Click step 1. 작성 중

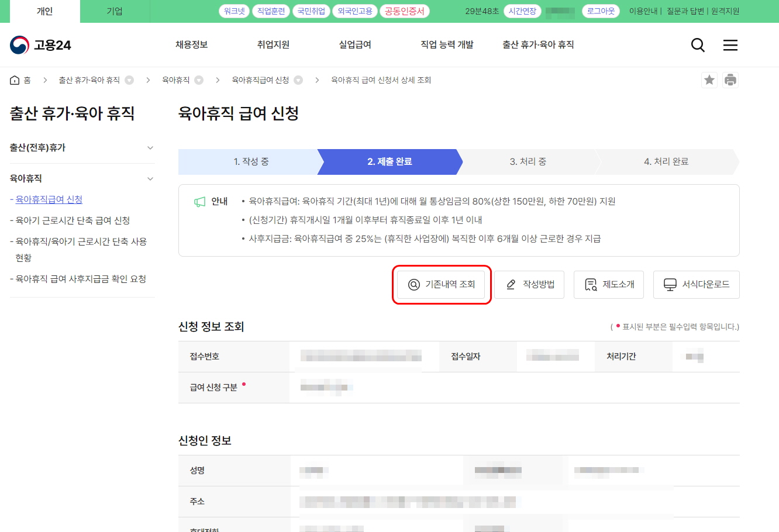pos(251,162)
